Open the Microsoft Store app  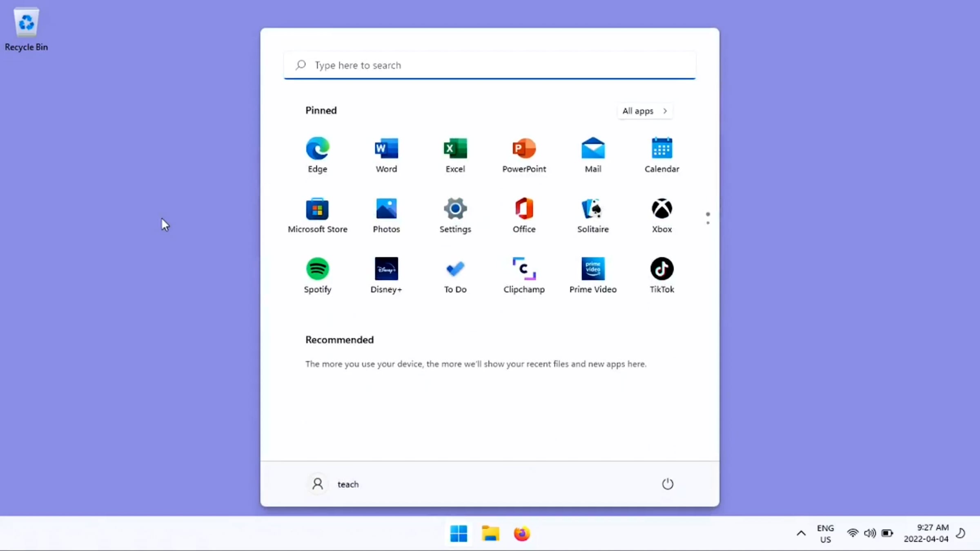[317, 216]
